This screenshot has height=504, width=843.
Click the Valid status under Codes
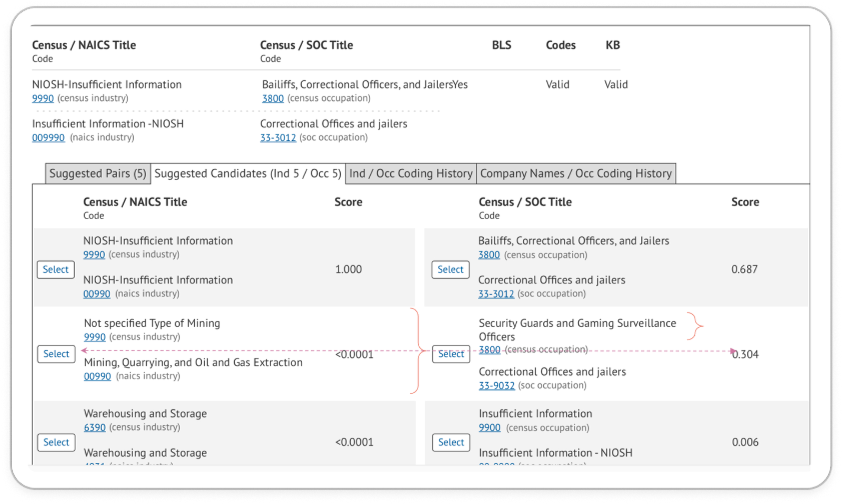[x=558, y=84]
